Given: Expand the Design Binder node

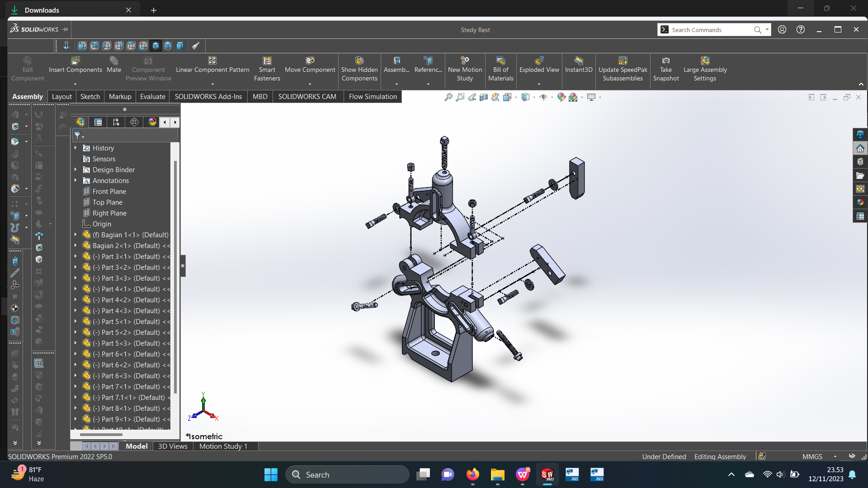Looking at the screenshot, I should (x=75, y=169).
